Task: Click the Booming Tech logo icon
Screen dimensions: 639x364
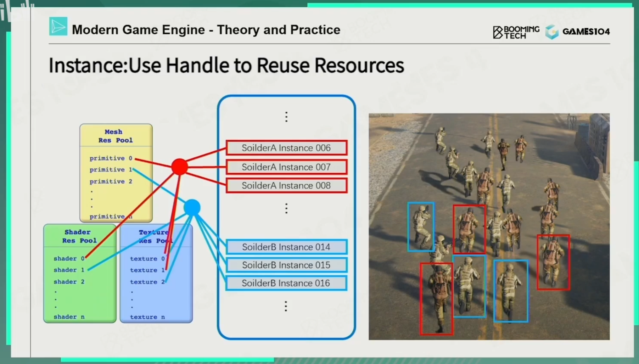Action: click(497, 32)
